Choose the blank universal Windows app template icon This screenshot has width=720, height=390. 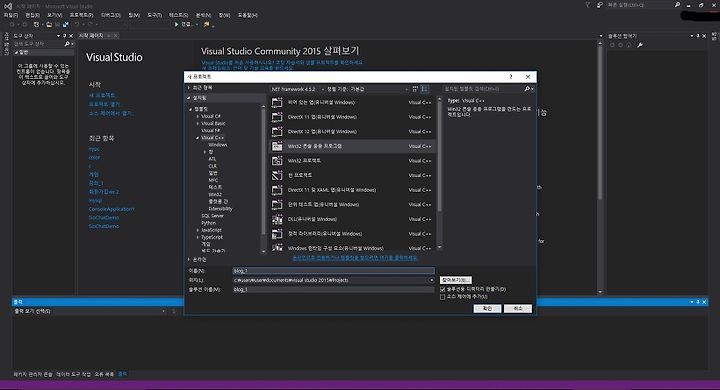[277, 102]
